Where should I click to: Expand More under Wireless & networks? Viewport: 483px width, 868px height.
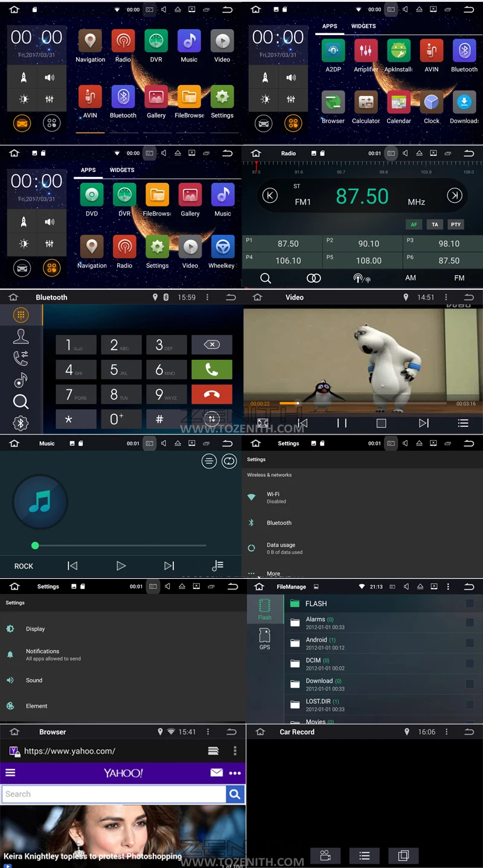(273, 573)
